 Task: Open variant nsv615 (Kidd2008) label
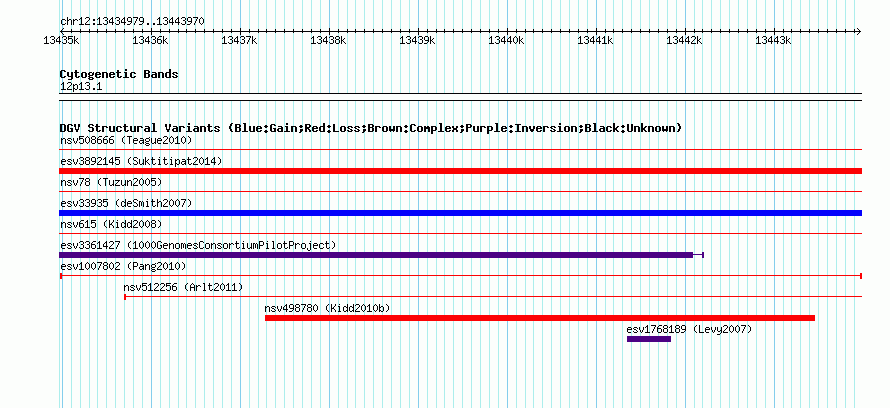click(x=111, y=224)
